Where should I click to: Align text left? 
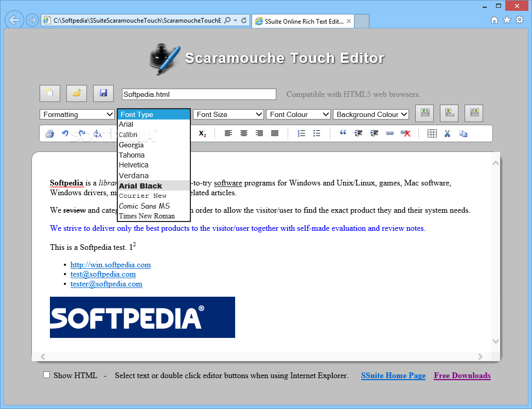pos(228,133)
